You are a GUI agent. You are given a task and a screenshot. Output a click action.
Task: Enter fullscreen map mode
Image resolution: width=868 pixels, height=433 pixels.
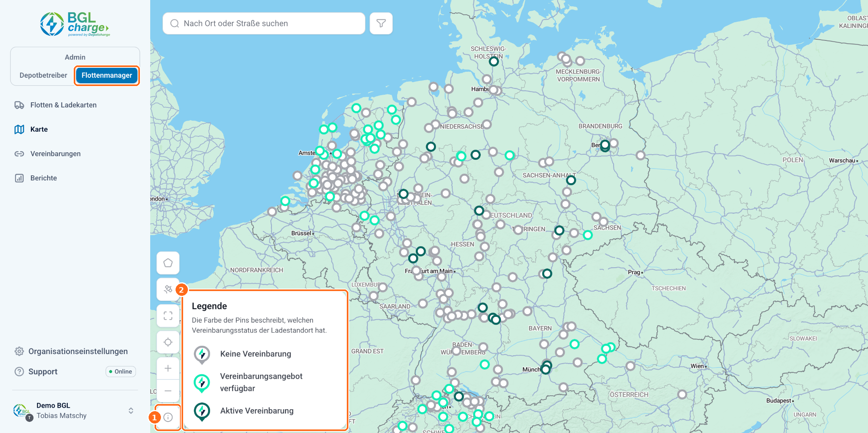click(x=168, y=316)
